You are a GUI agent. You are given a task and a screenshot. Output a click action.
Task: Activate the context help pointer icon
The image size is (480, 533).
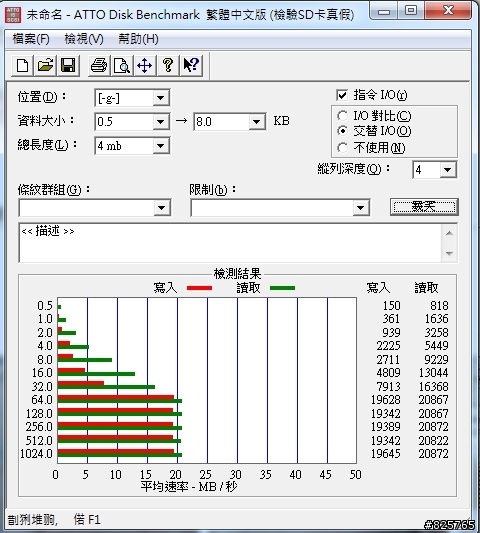tap(191, 65)
